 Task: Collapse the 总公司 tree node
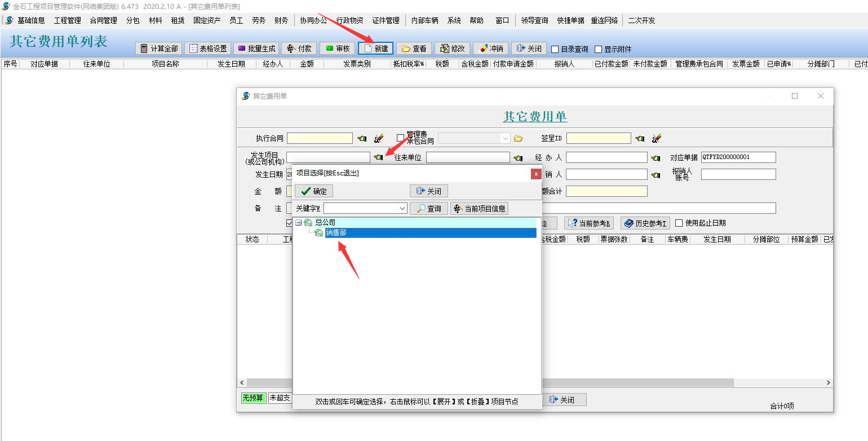tap(299, 222)
